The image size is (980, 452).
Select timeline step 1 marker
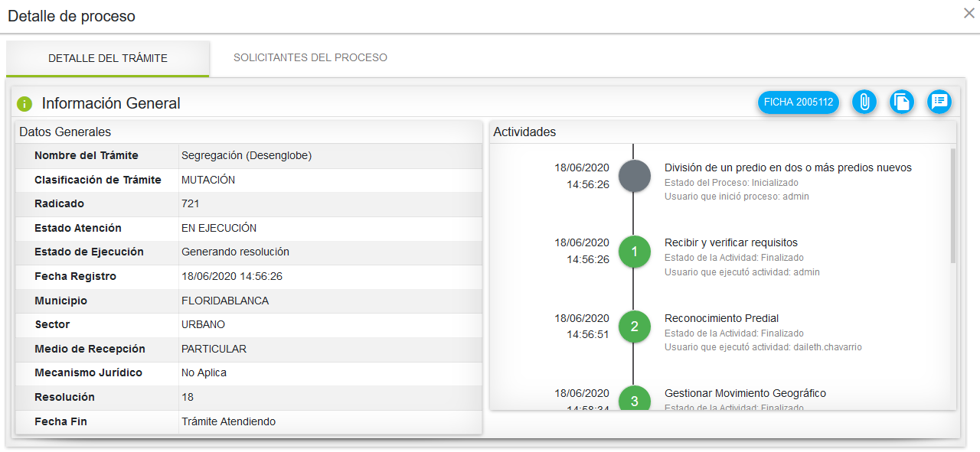[x=634, y=252]
